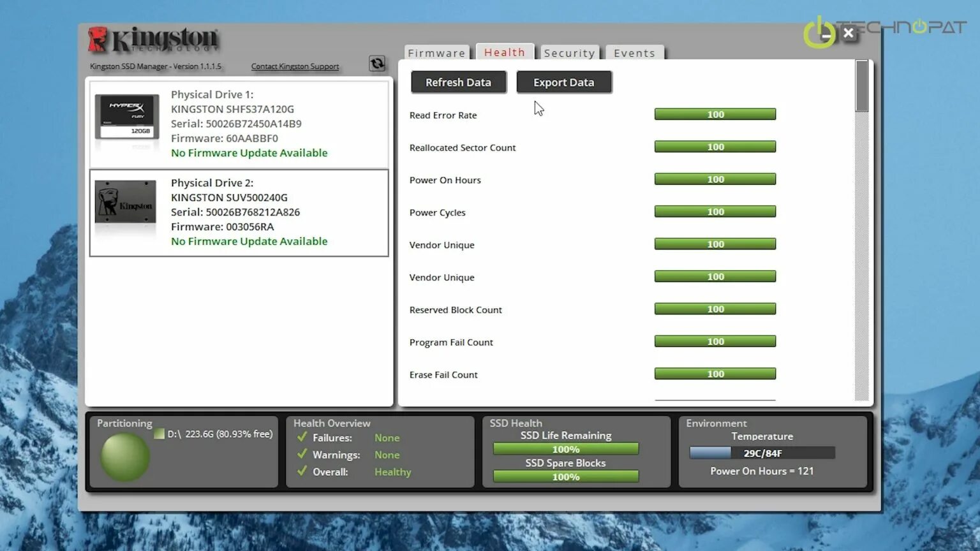
Task: Select the Health tab
Action: pos(505,52)
